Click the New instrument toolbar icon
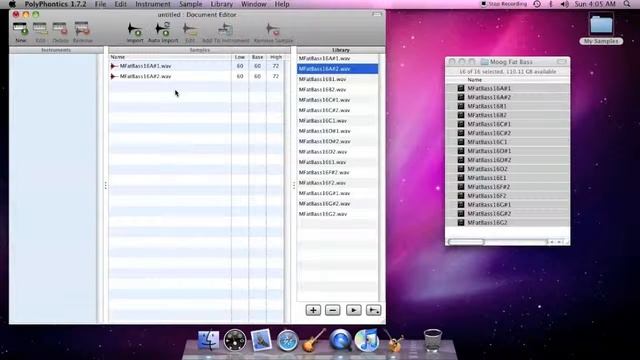This screenshot has height=360, width=640. [20, 29]
